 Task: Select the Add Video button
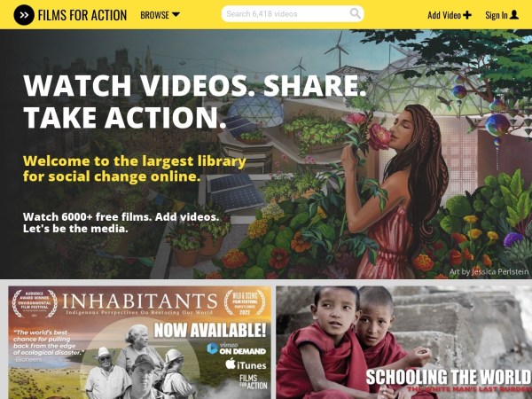pyautogui.click(x=450, y=15)
